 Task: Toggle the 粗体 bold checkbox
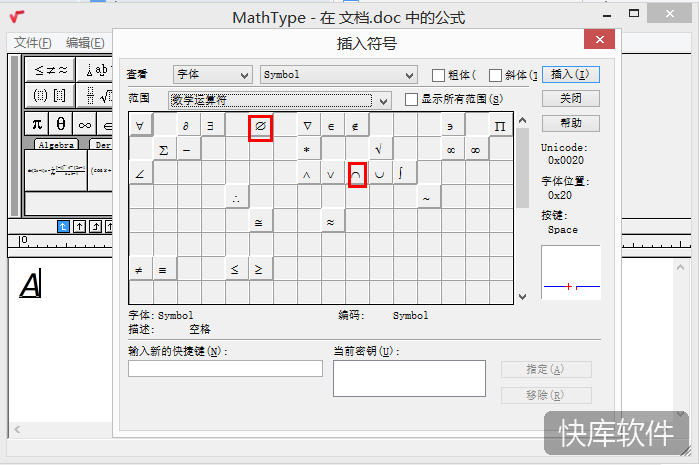coord(438,75)
